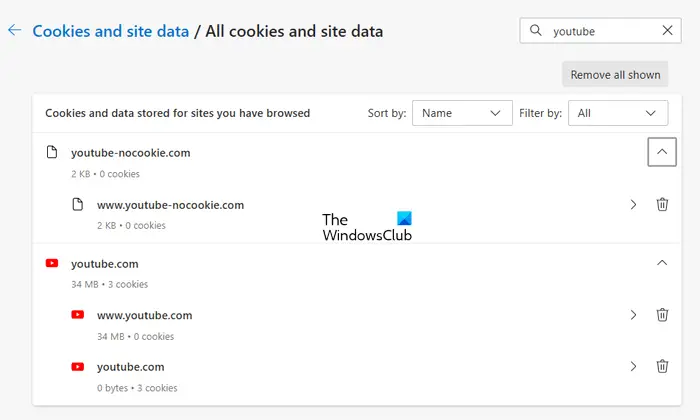This screenshot has height=420, width=700.
Task: Remove youtube.com 3 cookies entry via trash icon
Action: (662, 366)
